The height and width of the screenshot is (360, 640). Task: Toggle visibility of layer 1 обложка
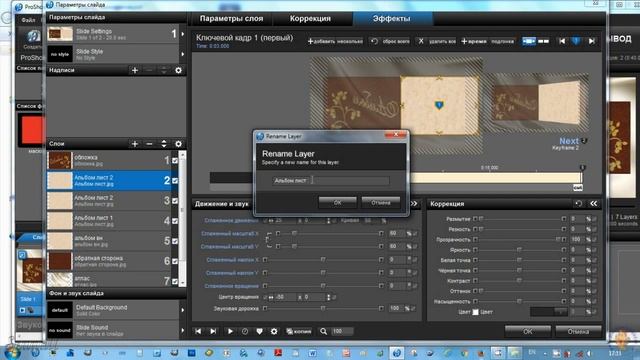click(175, 160)
